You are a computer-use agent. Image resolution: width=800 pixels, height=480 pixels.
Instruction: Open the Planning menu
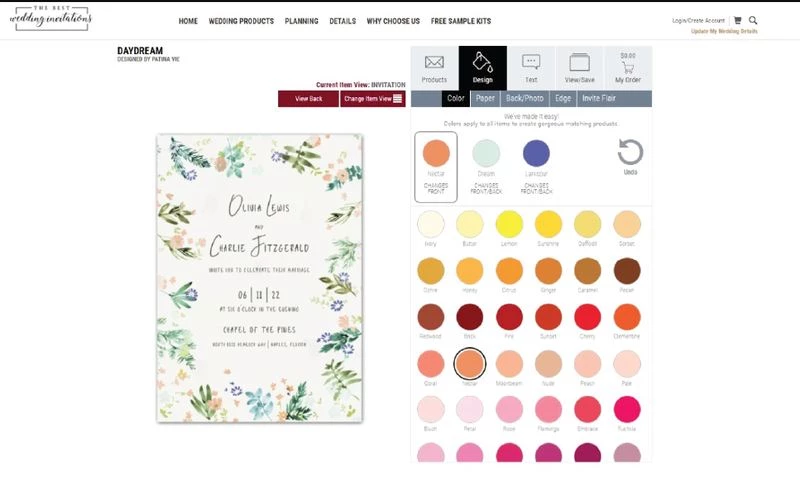[x=301, y=21]
